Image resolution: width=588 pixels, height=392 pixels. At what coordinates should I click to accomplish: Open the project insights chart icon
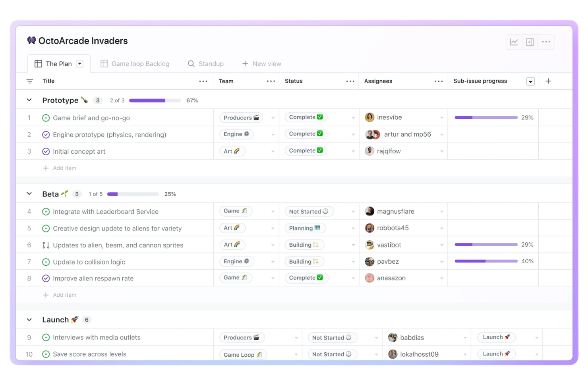point(514,42)
